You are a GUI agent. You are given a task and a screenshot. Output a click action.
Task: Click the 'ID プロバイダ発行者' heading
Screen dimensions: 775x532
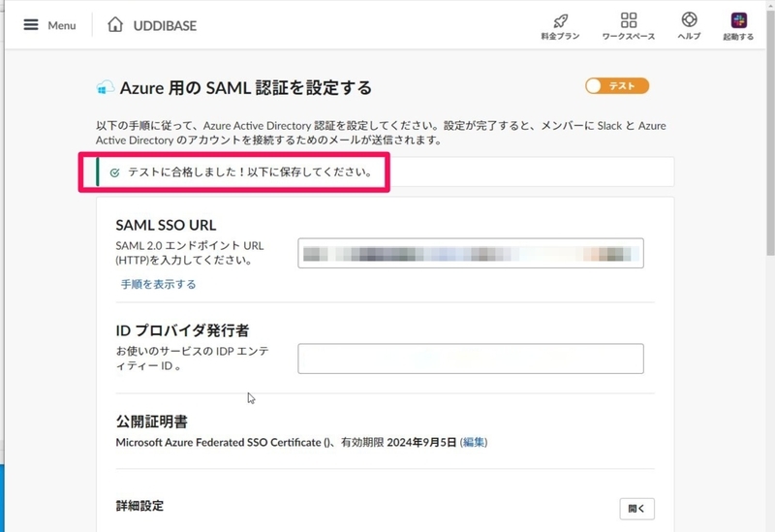click(x=182, y=330)
